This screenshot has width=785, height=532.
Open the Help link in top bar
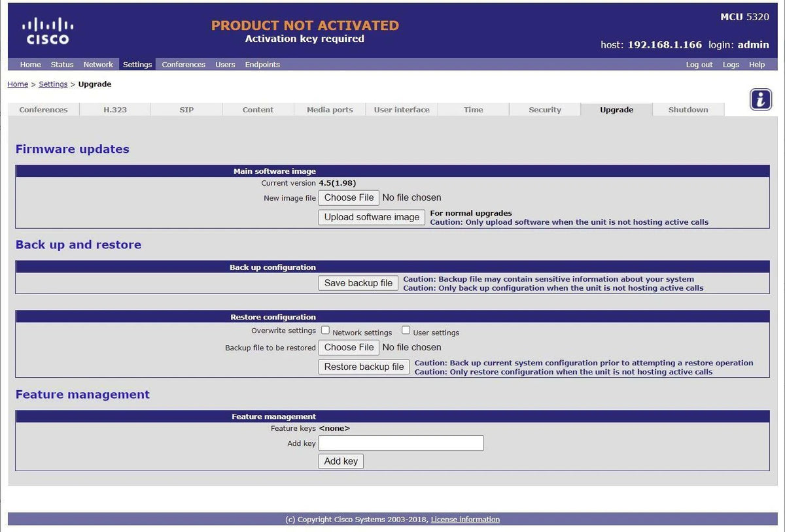757,65
